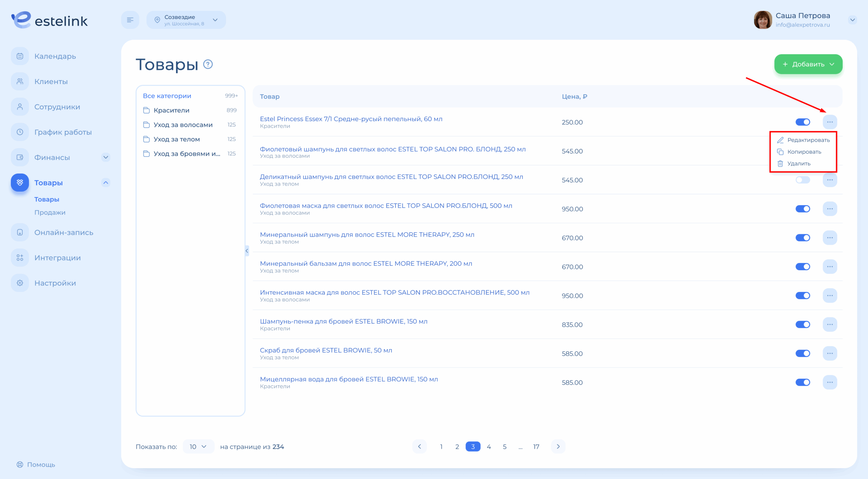The height and width of the screenshot is (479, 868).
Task: Disable the Мицеллярная вода toggle
Action: [x=803, y=382]
